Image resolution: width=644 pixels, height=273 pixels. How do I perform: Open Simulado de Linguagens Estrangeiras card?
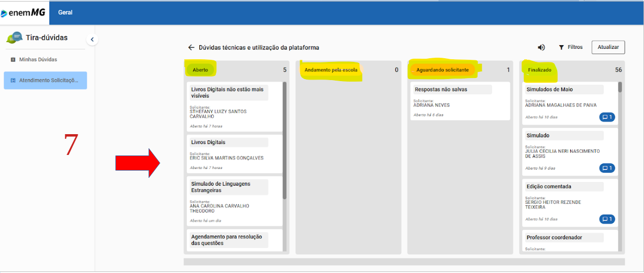[235, 201]
